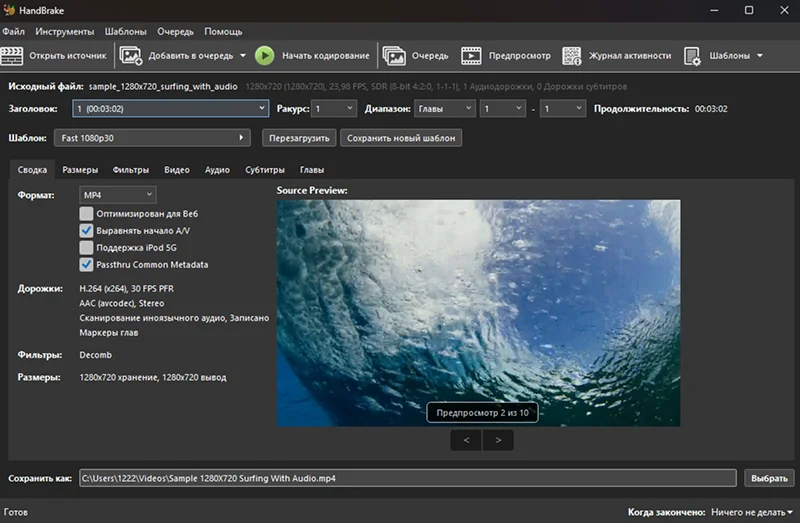This screenshot has width=800, height=523.
Task: Open the Шаблоны menu in menu bar
Action: pyautogui.click(x=126, y=32)
